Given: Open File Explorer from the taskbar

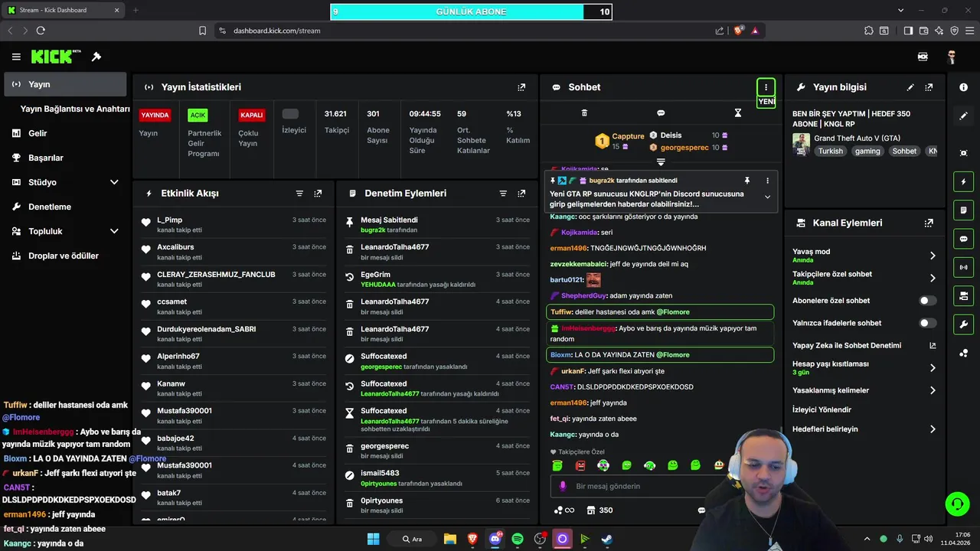Looking at the screenshot, I should click(x=450, y=539).
